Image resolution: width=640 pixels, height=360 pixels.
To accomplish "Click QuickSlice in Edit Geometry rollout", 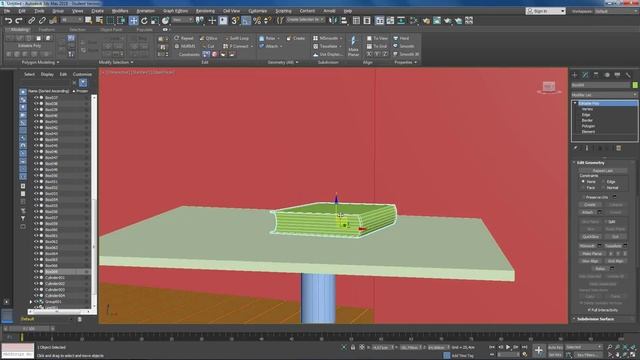I will pos(591,237).
